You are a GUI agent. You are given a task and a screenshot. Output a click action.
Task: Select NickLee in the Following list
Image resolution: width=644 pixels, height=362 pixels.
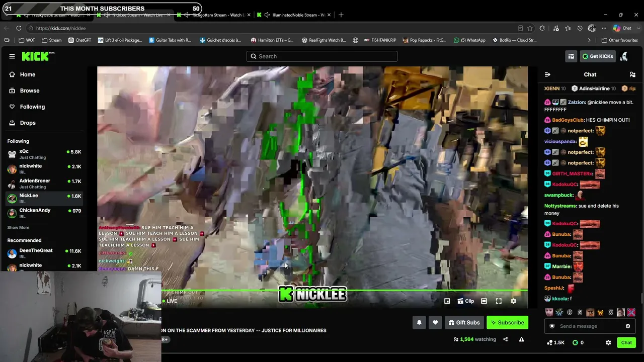tap(44, 198)
